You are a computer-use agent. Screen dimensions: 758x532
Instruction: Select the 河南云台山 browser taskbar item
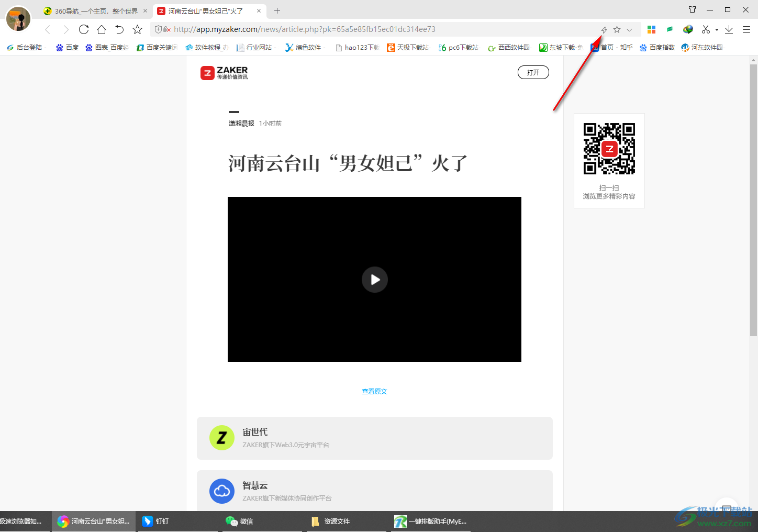click(93, 522)
